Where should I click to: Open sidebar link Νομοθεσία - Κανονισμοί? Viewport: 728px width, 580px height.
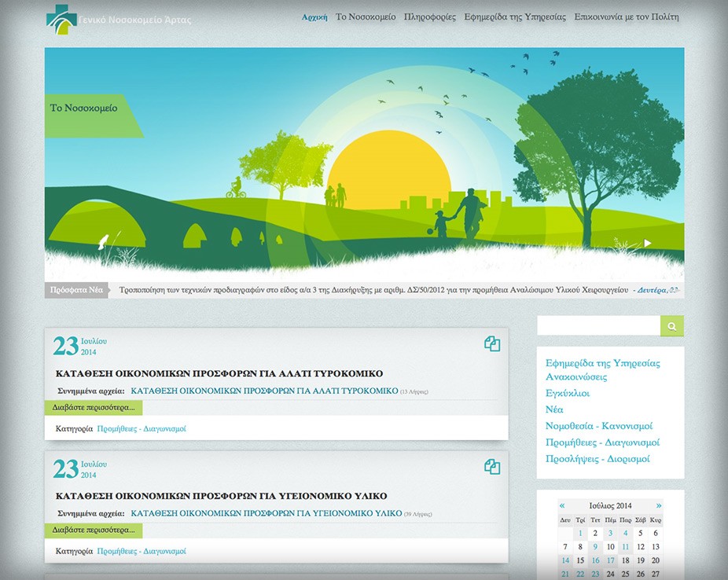[x=599, y=426]
